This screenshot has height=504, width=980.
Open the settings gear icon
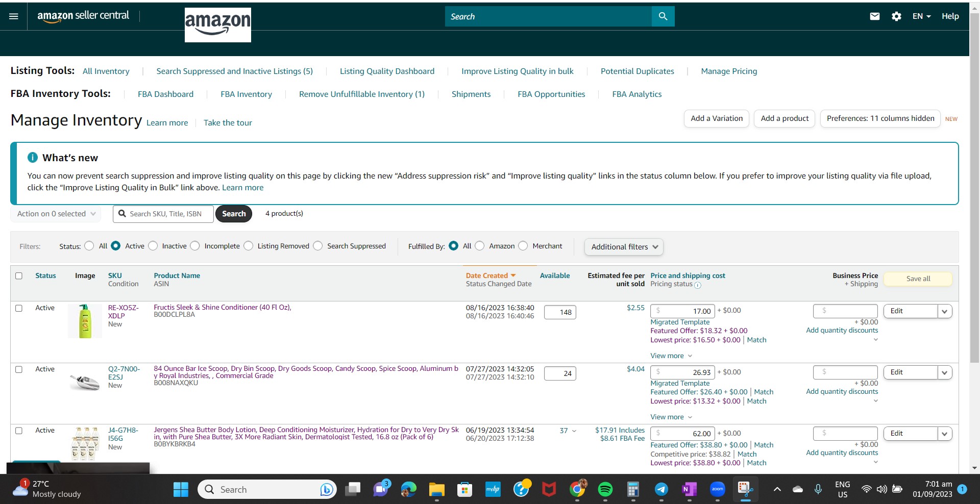coord(896,16)
